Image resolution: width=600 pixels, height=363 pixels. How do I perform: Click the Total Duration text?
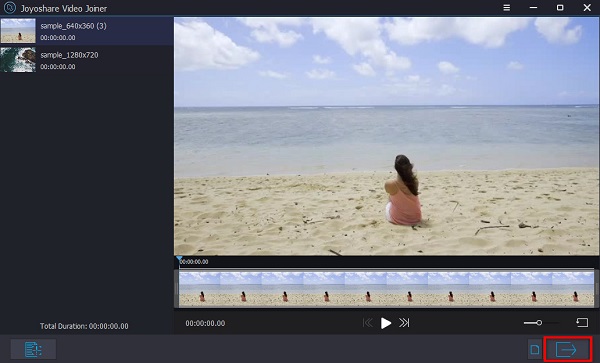click(84, 326)
